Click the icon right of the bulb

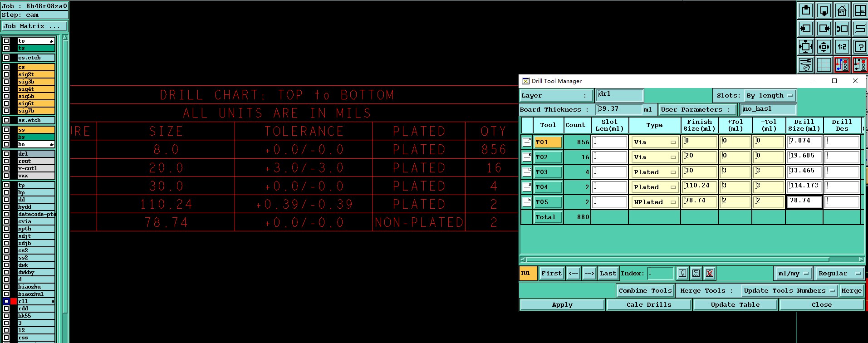coord(696,273)
